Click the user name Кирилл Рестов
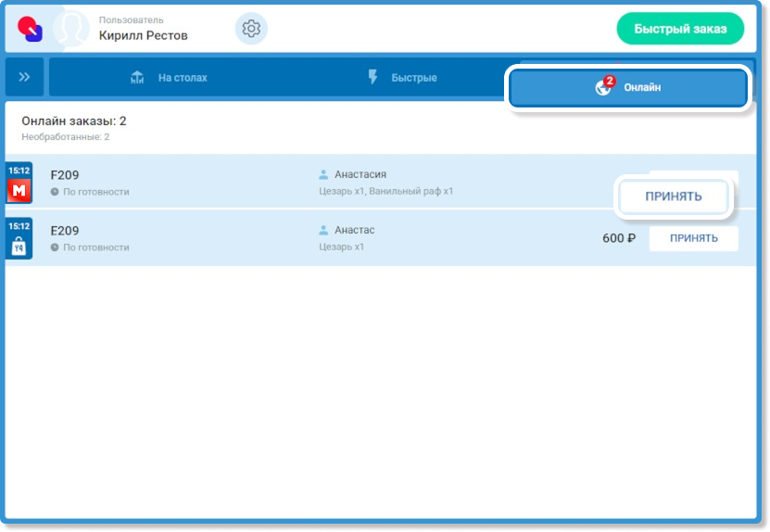Screen dimensions: 770x532 coord(143,35)
